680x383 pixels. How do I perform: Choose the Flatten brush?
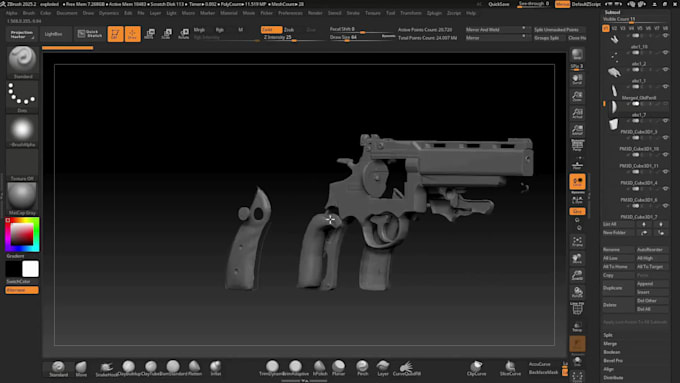(x=195, y=368)
